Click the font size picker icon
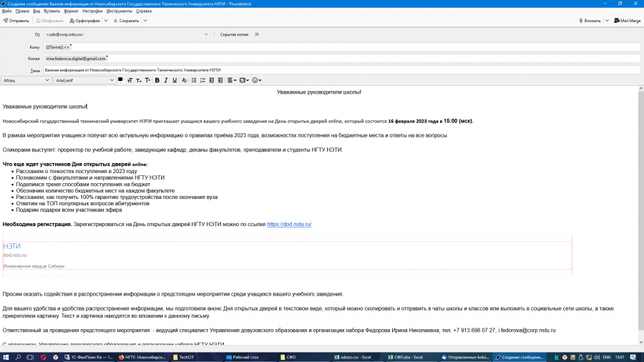Screen dimensions: 644x362 130,80
